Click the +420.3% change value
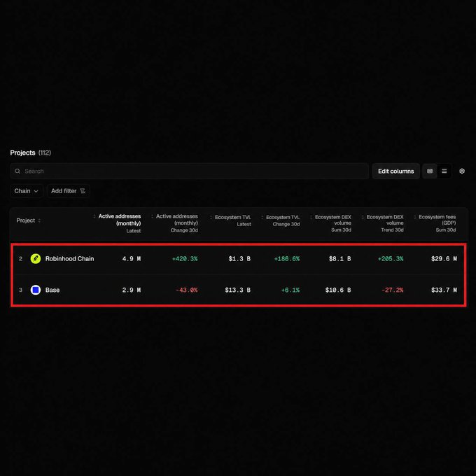Viewport: 476px width, 476px height. pyautogui.click(x=185, y=258)
